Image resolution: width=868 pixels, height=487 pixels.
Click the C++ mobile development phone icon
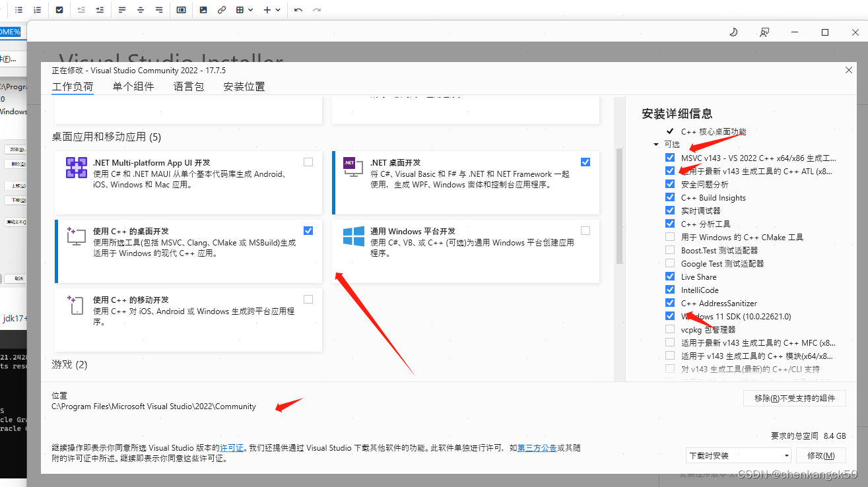click(76, 304)
